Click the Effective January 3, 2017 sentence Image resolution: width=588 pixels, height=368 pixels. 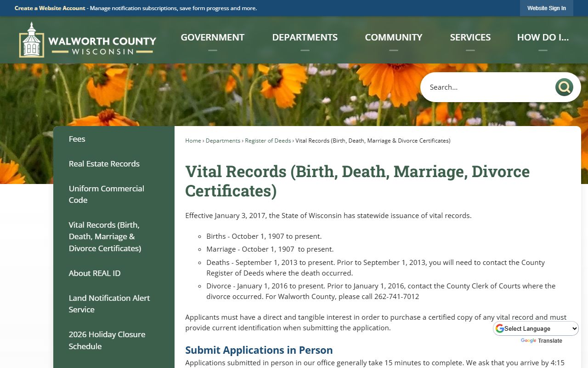(x=328, y=216)
